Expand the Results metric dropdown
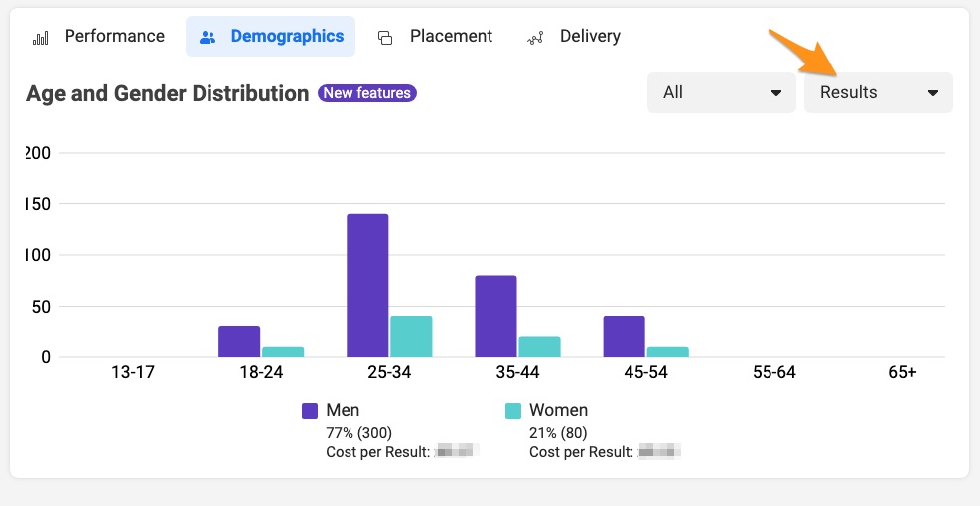Viewport: 980px width, 506px height. pyautogui.click(x=878, y=92)
